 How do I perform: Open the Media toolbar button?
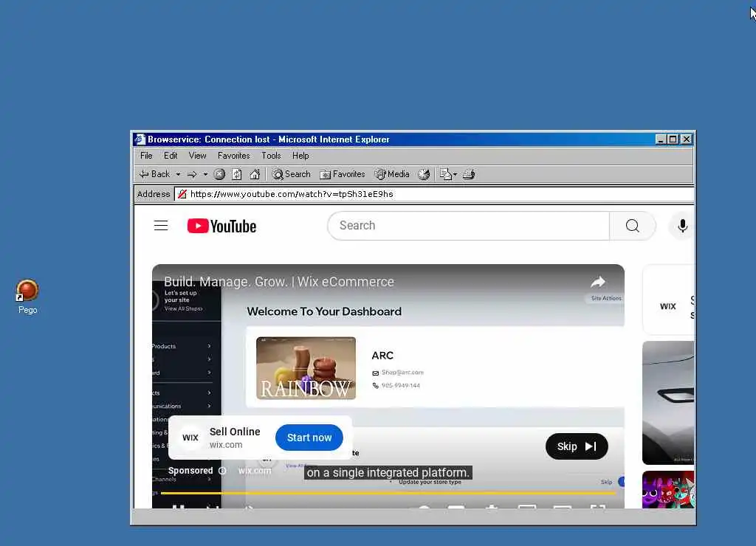(392, 174)
